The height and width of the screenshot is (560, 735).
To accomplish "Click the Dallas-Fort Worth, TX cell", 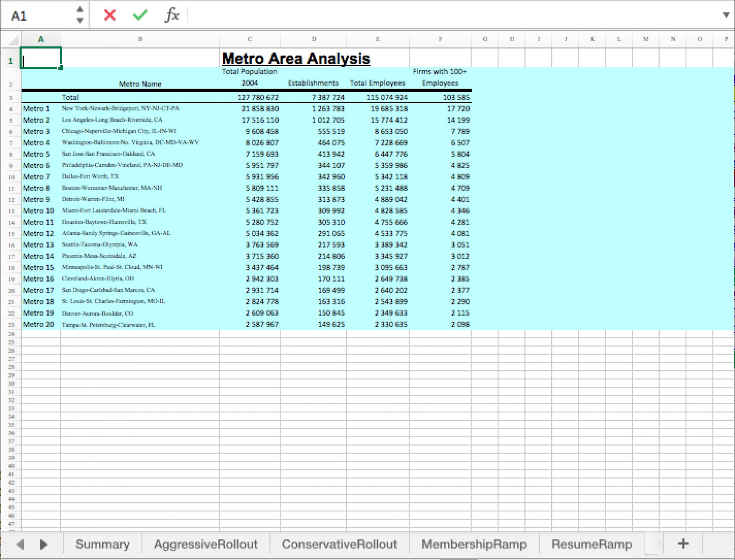I will coord(140,177).
